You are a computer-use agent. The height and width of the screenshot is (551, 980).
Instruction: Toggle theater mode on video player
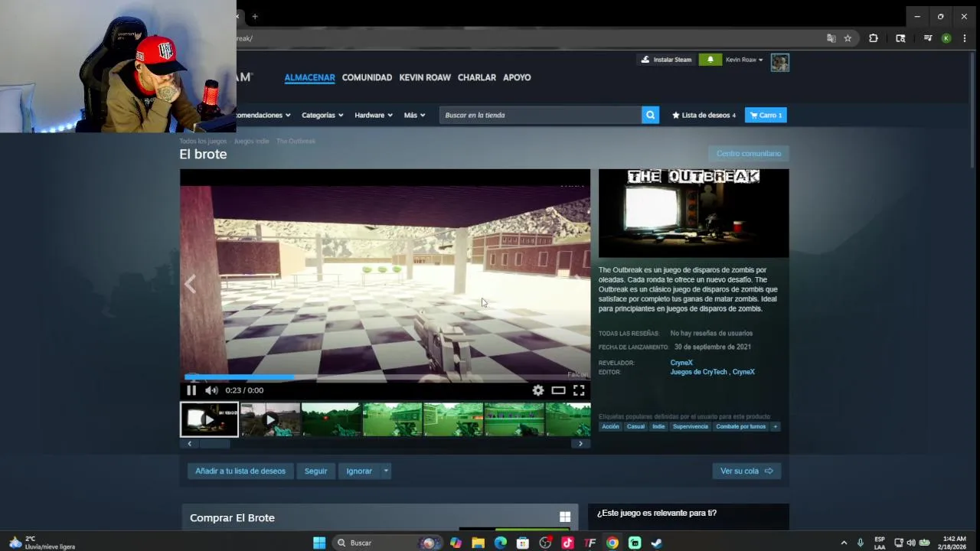pos(558,390)
